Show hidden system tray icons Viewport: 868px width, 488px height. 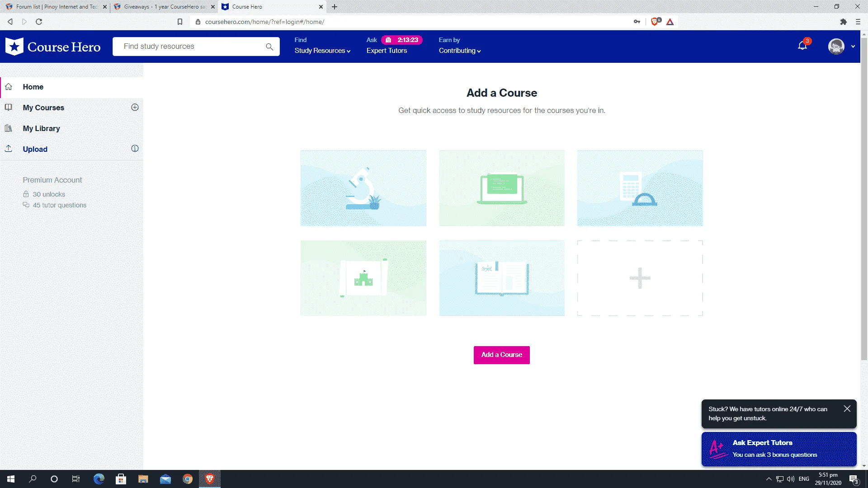[769, 479]
